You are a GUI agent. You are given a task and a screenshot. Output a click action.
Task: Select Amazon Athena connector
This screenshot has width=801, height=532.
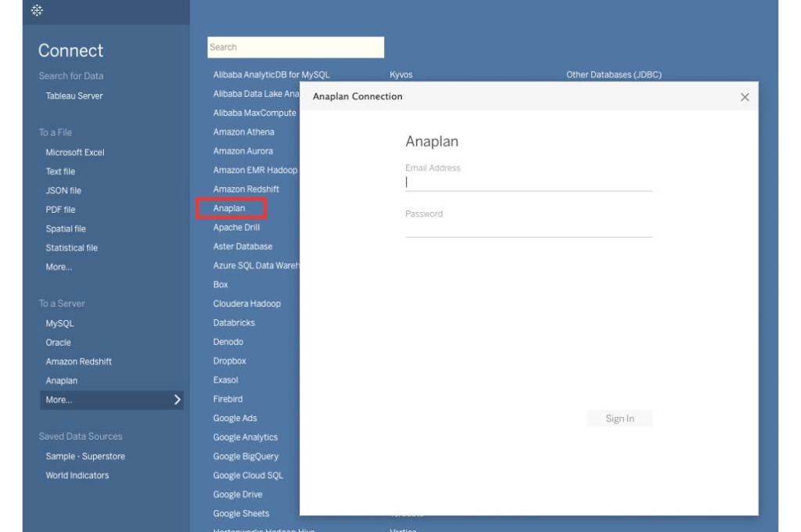243,132
